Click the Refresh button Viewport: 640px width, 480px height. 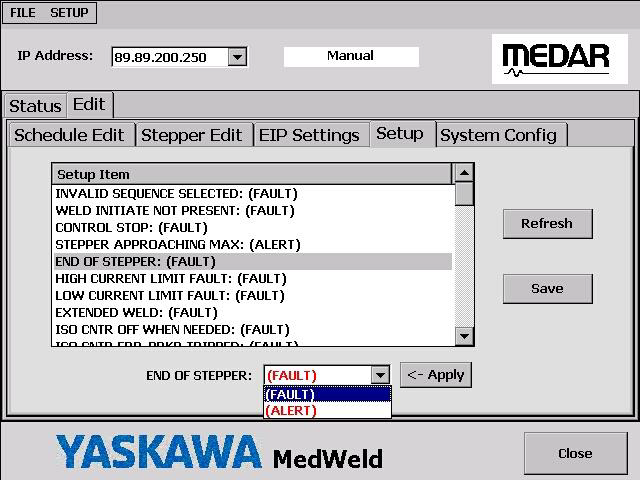[x=548, y=224]
